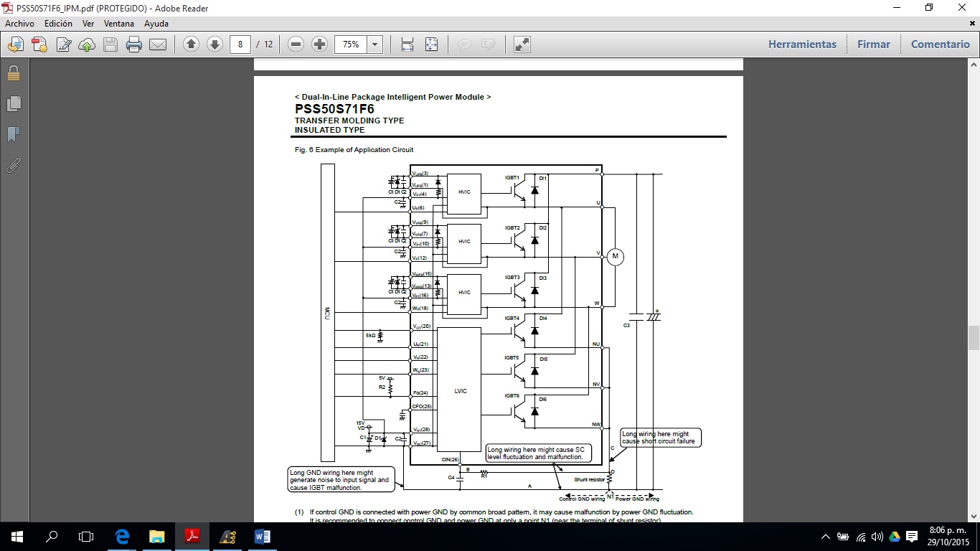Open the Windows Start menu
The image size is (980, 551).
(x=17, y=537)
